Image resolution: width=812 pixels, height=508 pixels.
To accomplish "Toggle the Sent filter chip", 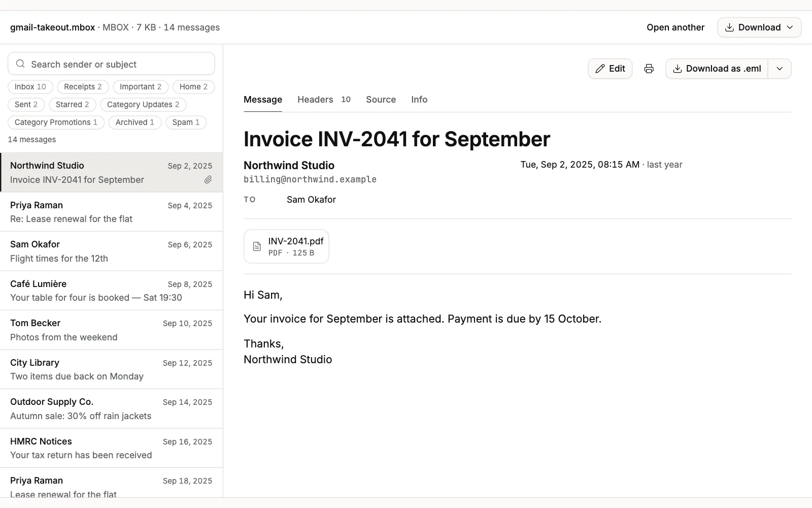I will [x=26, y=105].
